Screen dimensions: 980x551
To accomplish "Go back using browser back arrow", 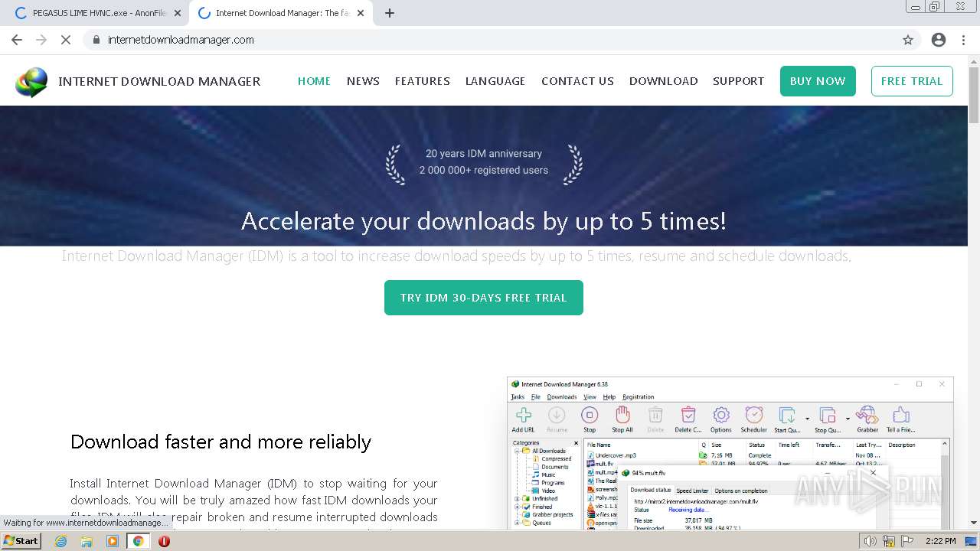I will tap(17, 40).
